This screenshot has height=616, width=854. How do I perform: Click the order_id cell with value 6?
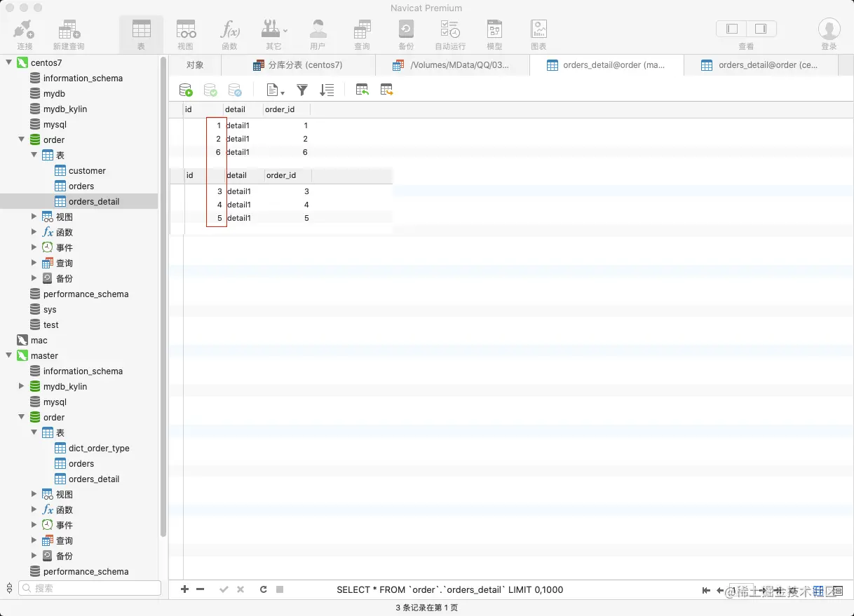(x=287, y=152)
